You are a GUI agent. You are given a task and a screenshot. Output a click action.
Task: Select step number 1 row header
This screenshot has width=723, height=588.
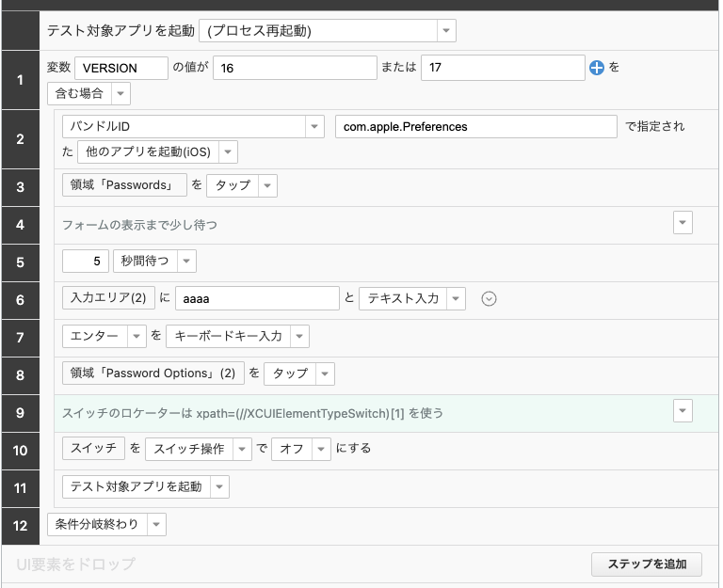click(21, 80)
